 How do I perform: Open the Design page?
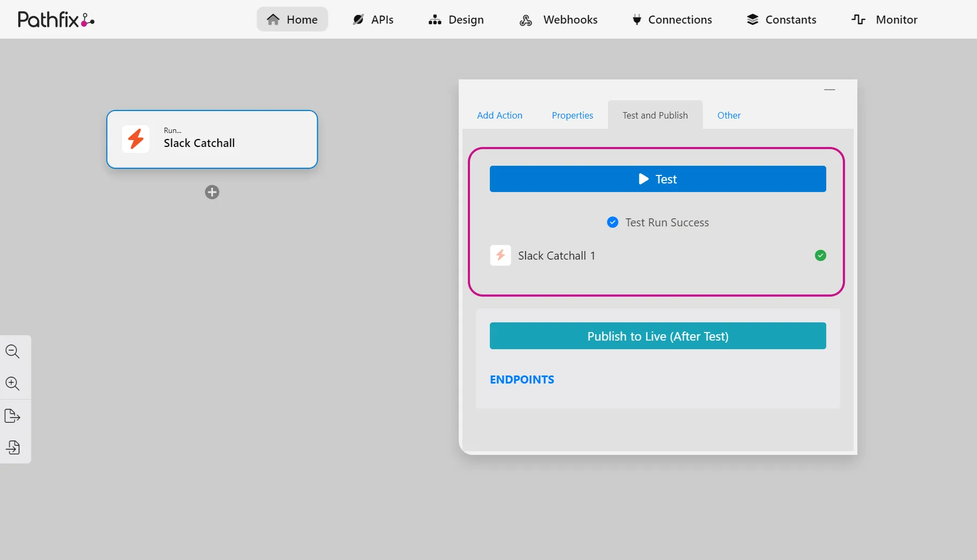[x=456, y=19]
